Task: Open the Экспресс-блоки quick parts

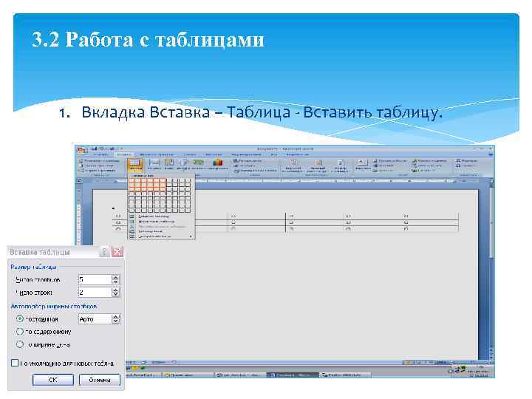Action: (389, 160)
